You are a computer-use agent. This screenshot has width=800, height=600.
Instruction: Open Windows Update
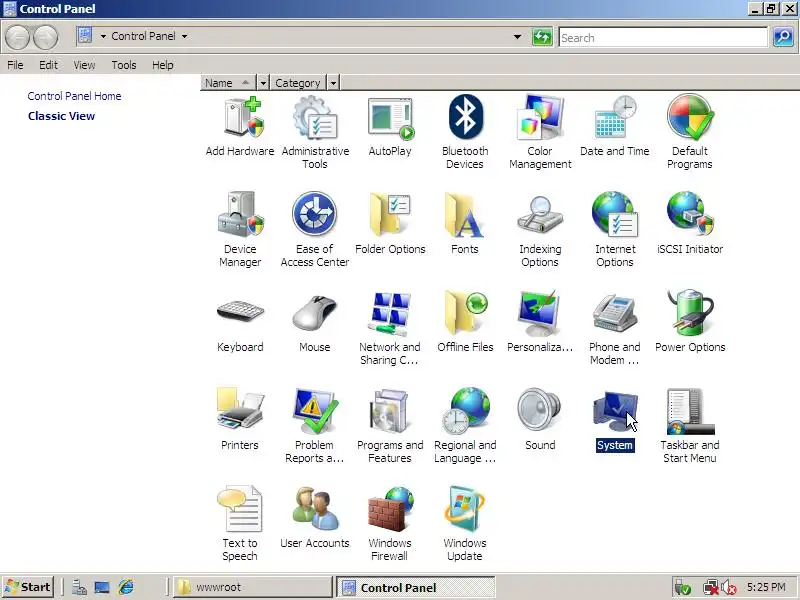coord(465,523)
